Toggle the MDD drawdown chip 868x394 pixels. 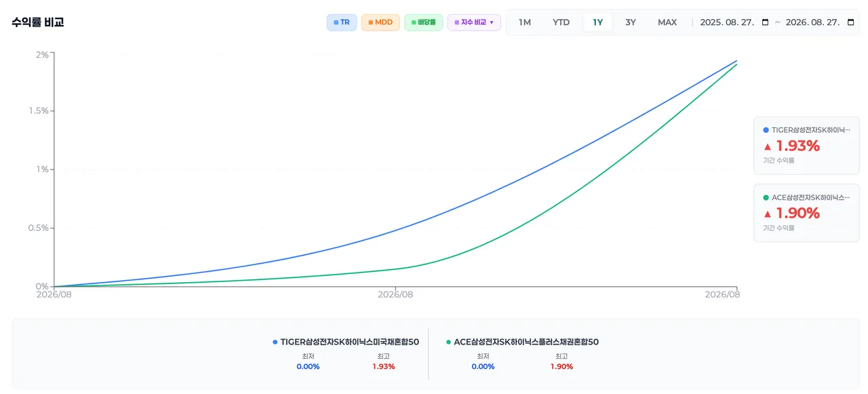pyautogui.click(x=380, y=22)
